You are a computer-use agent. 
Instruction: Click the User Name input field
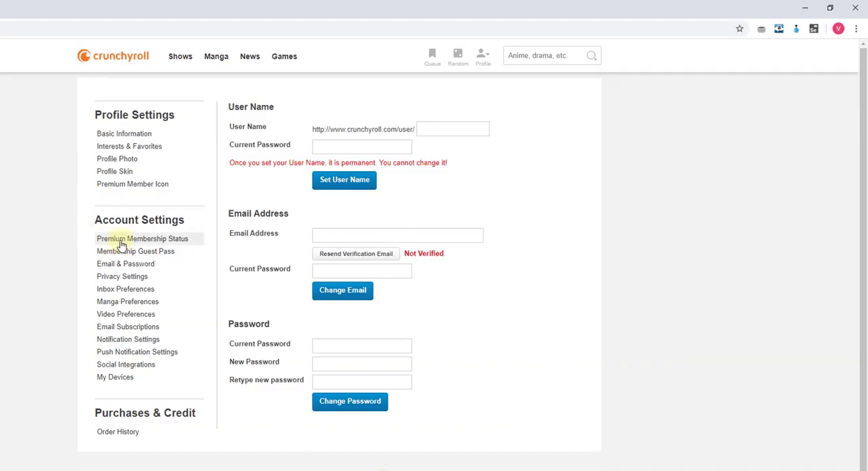[x=452, y=129]
